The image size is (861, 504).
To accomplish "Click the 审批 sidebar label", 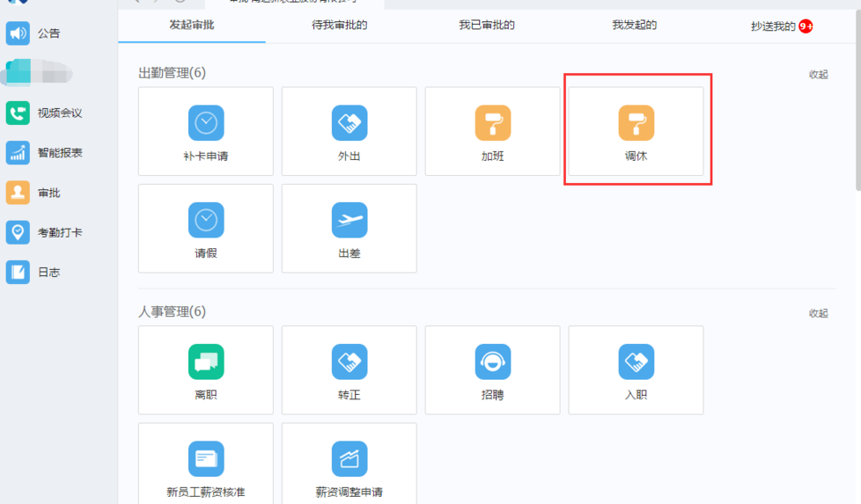I will pos(49,193).
